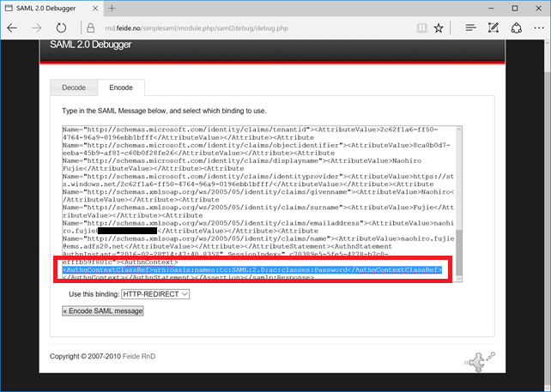
Task: Open the Hub lines icon
Action: tap(470, 27)
